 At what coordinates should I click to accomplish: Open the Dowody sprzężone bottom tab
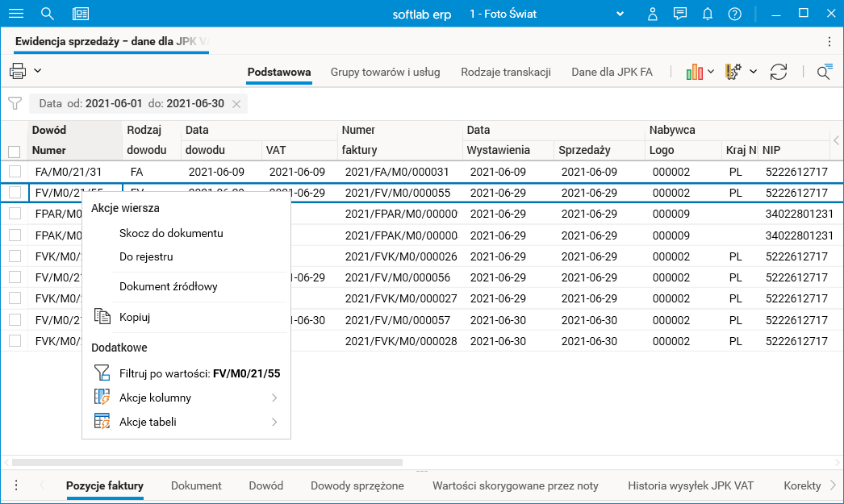tap(357, 485)
